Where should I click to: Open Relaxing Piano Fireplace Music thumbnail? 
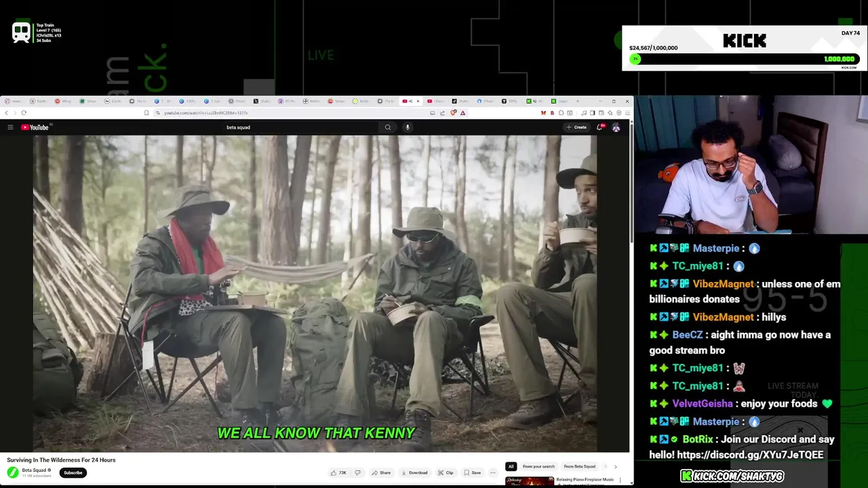coord(529,482)
